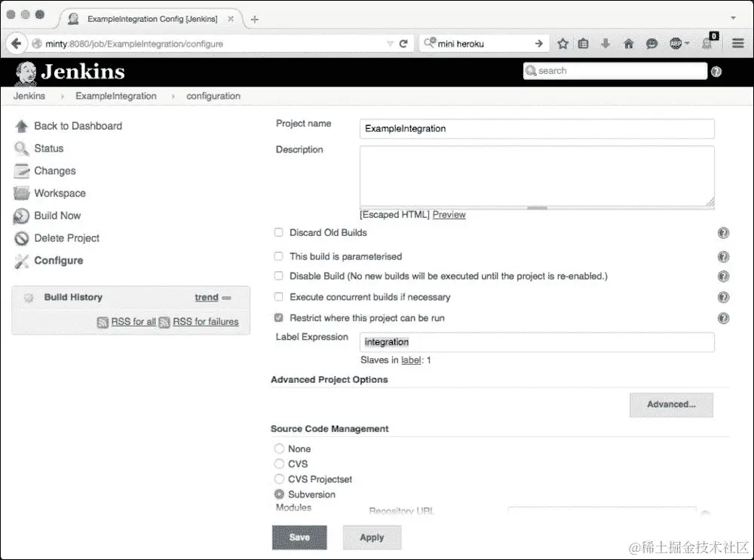Click the Workspace folder icon
Viewport: 754px width, 560px height.
click(21, 193)
